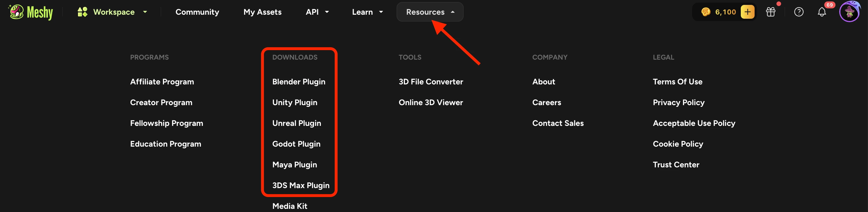This screenshot has width=868, height=212.
Task: Collapse the Resources menu
Action: [x=430, y=12]
